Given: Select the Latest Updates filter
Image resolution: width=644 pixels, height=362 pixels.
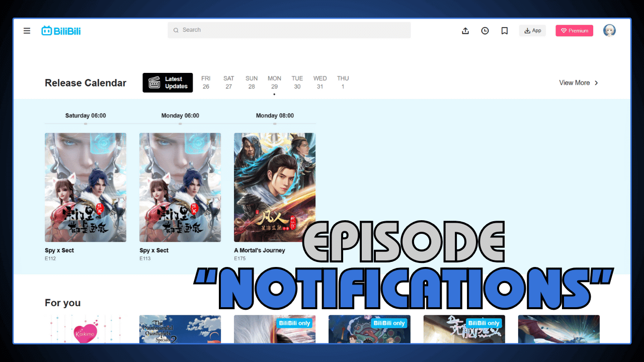Looking at the screenshot, I should coord(168,82).
